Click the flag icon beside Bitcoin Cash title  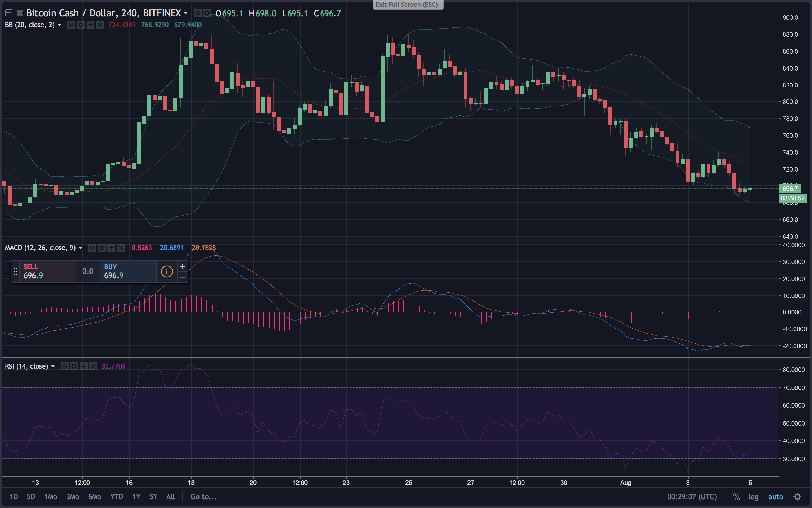[x=20, y=13]
